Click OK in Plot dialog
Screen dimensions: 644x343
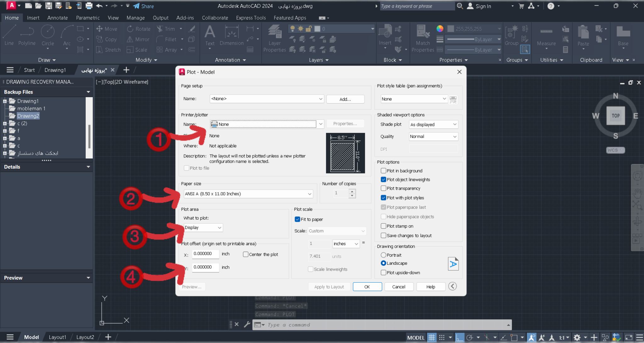[x=367, y=287]
